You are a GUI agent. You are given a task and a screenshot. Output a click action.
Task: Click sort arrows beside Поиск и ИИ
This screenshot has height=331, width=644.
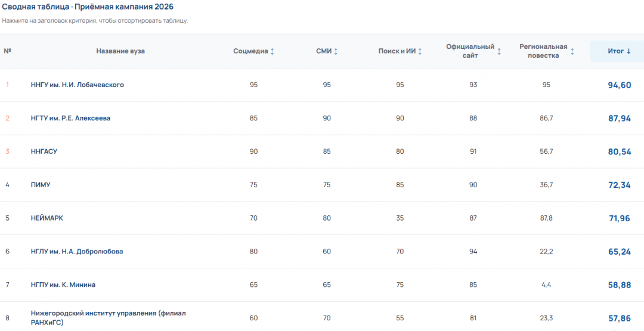coord(420,51)
